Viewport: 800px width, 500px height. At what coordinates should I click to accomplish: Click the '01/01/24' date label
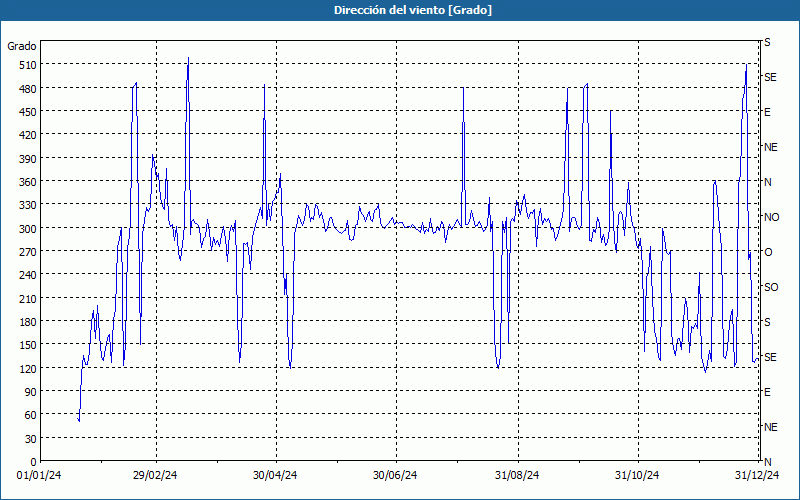39,476
